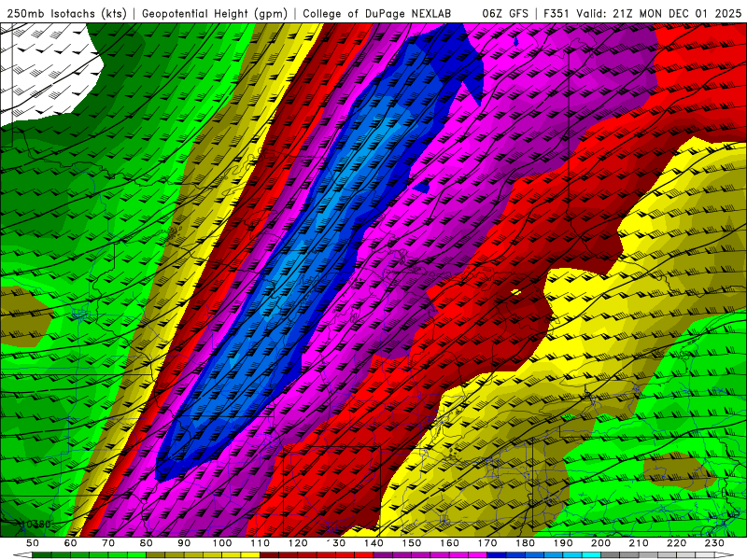Click the '220' color bar label
The height and width of the screenshot is (560, 747).
[676, 543]
